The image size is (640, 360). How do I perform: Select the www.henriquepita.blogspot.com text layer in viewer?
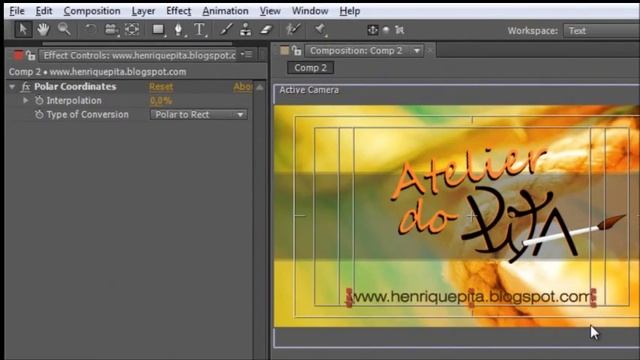click(471, 297)
